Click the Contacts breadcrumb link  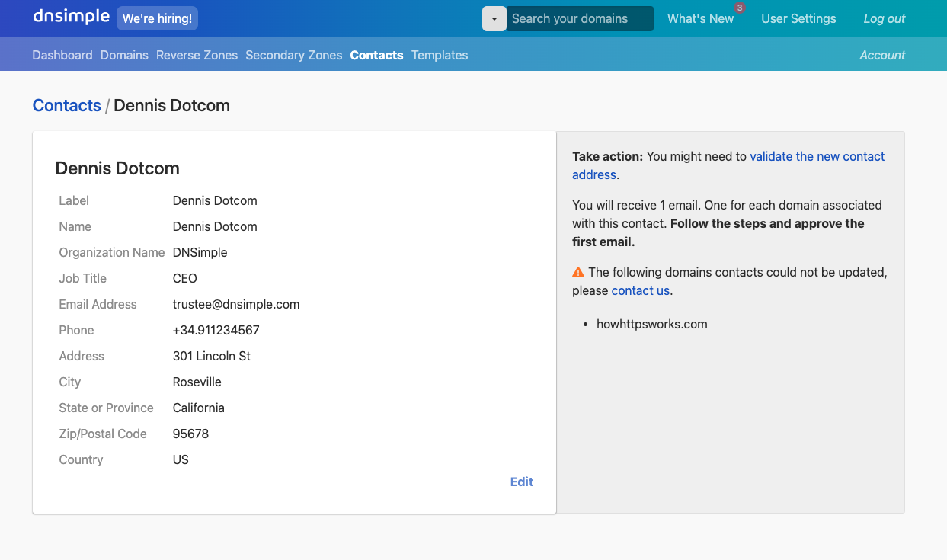67,106
